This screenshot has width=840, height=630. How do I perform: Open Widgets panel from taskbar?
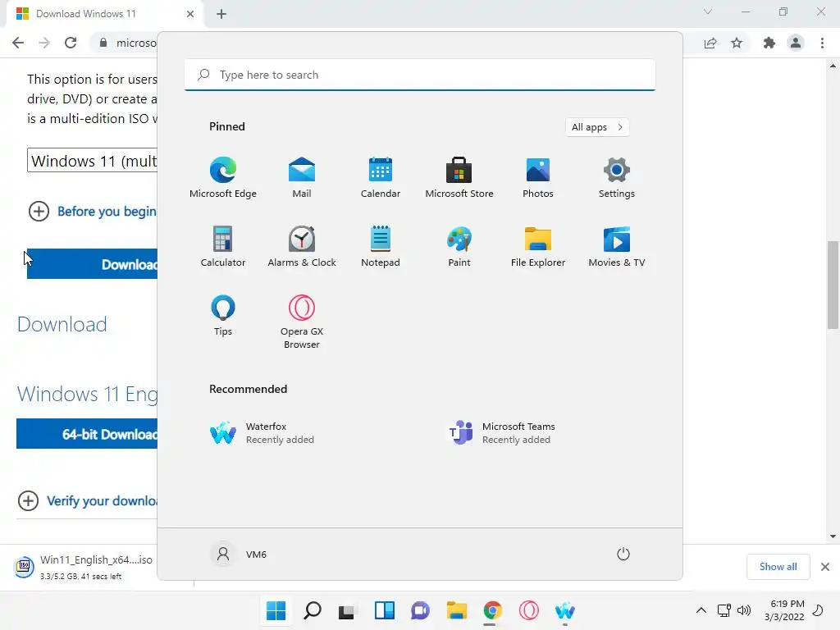pos(384,610)
